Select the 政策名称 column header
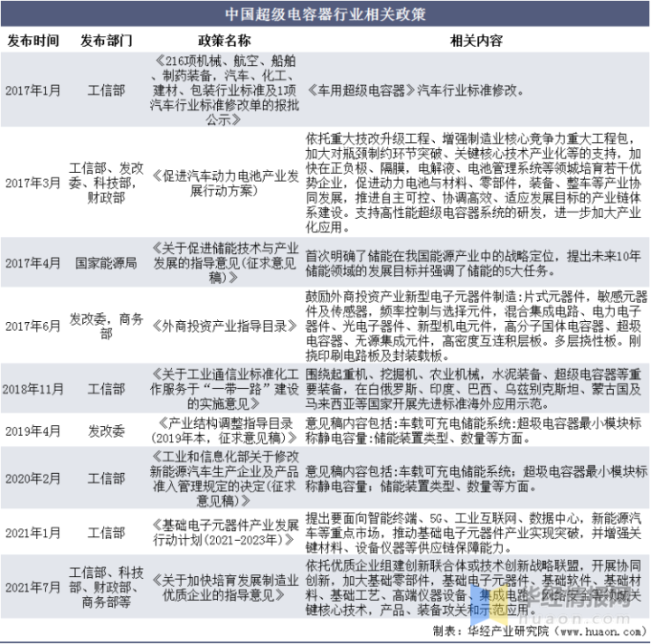 pos(224,41)
